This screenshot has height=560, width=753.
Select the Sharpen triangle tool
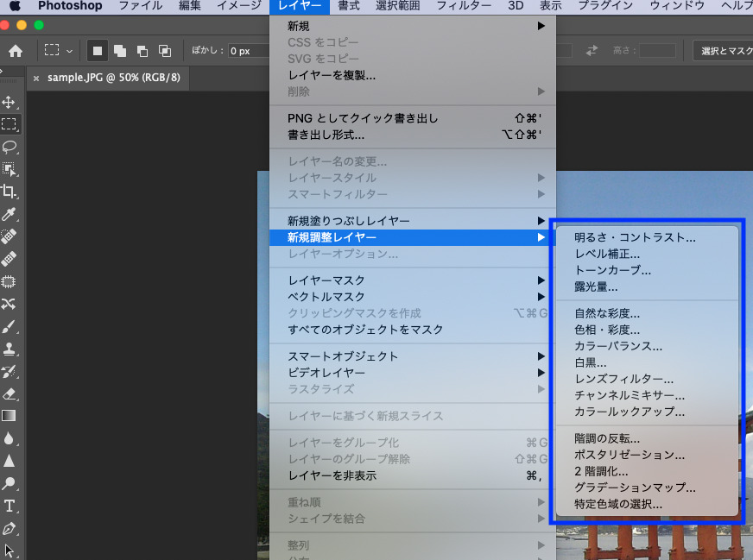click(x=9, y=461)
